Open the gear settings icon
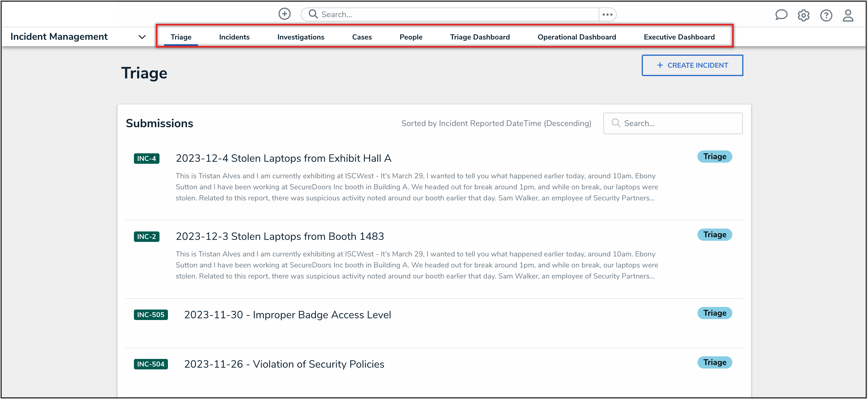 (x=803, y=15)
